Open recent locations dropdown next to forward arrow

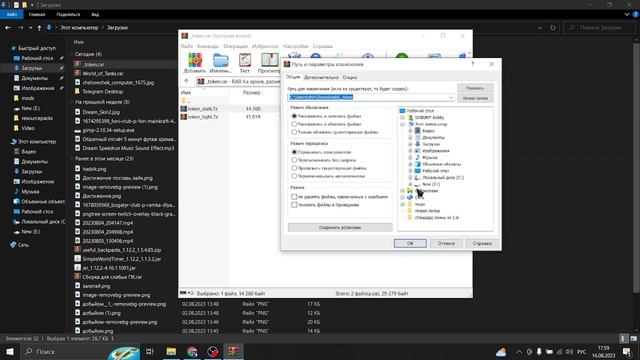coord(31,28)
